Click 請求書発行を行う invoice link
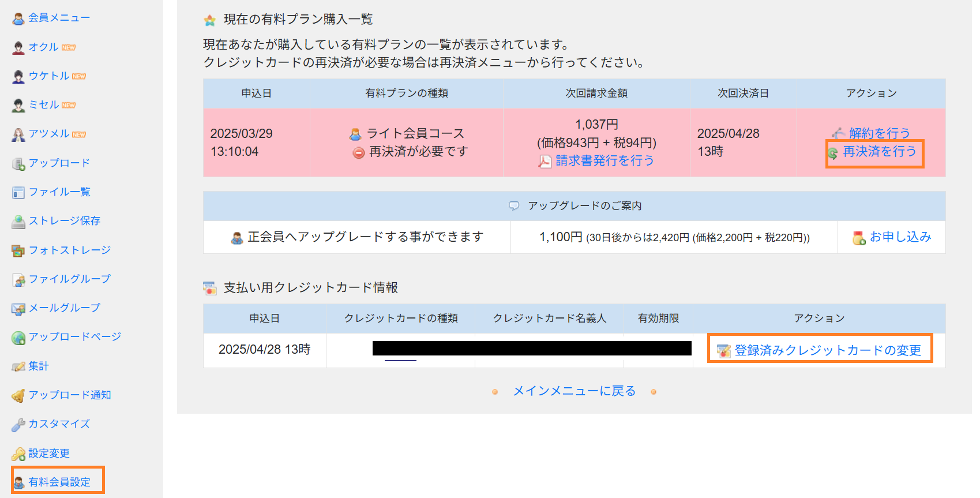The height and width of the screenshot is (498, 980). point(604,161)
